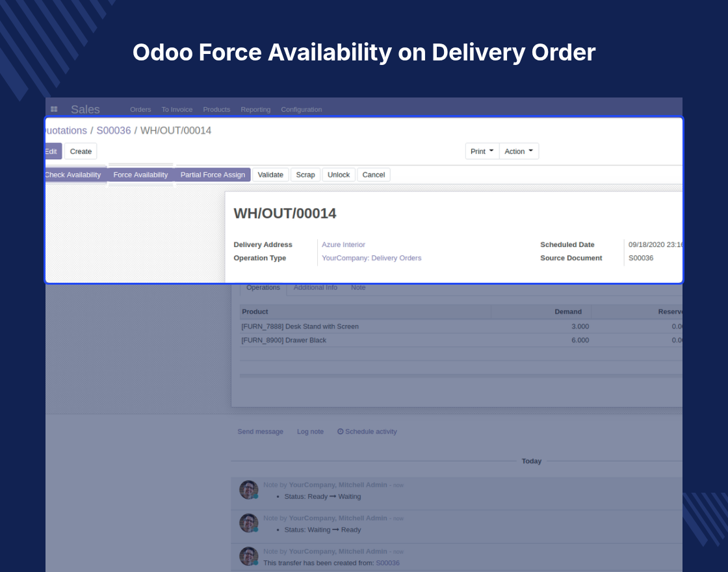Click the Today date separator

coord(532,461)
